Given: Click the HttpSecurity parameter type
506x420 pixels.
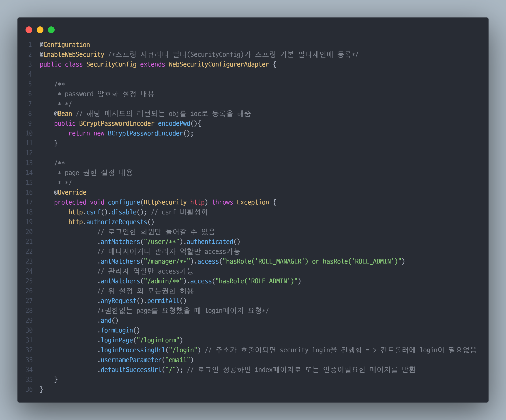Looking at the screenshot, I should [165, 202].
